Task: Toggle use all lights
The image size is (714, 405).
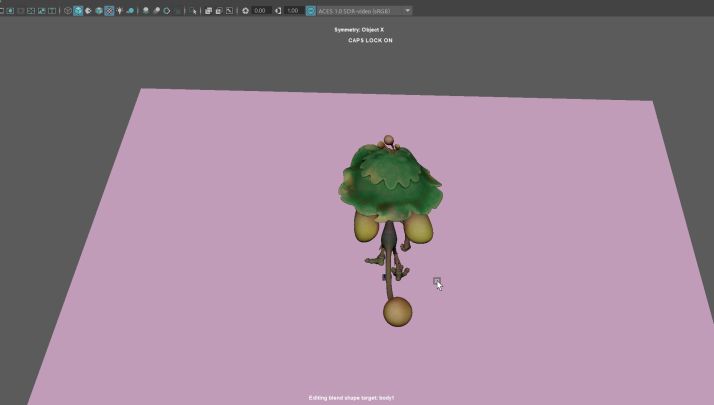Action: (120, 10)
